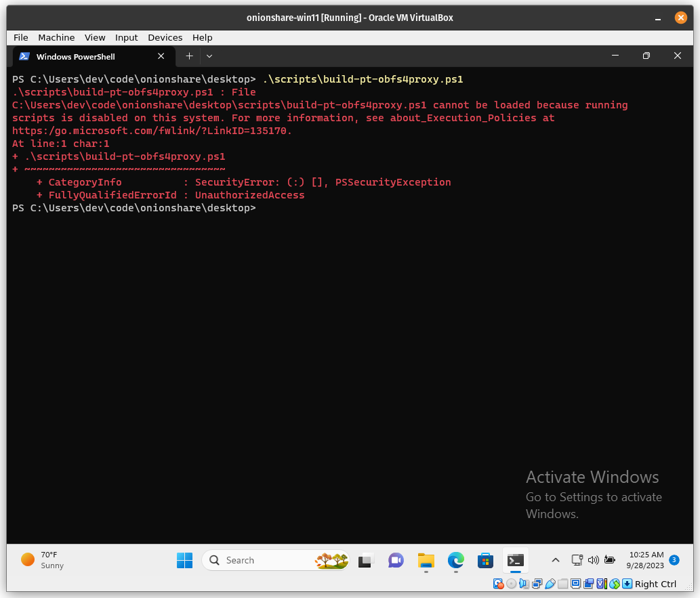Click the display status icon
This screenshot has height=598, width=700.
[575, 583]
